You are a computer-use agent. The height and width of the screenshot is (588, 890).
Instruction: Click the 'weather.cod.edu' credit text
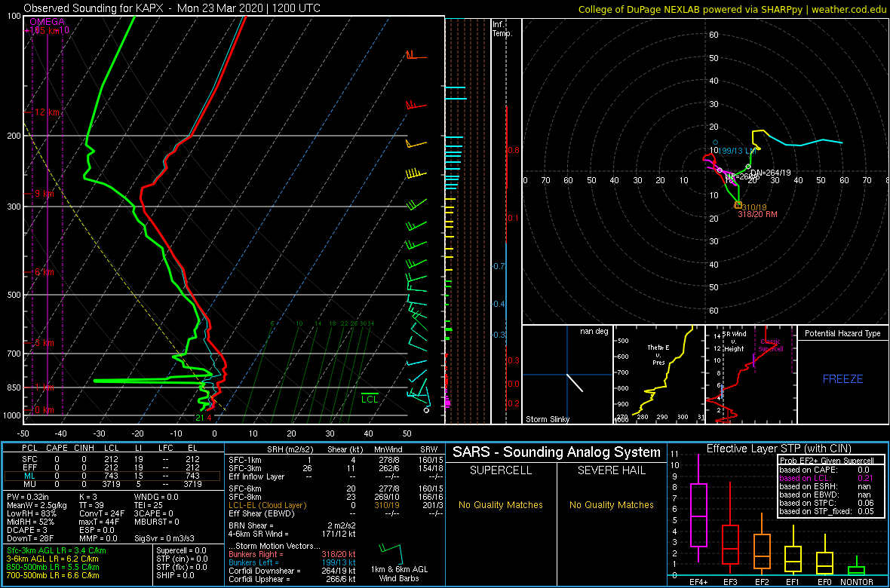coord(850,9)
